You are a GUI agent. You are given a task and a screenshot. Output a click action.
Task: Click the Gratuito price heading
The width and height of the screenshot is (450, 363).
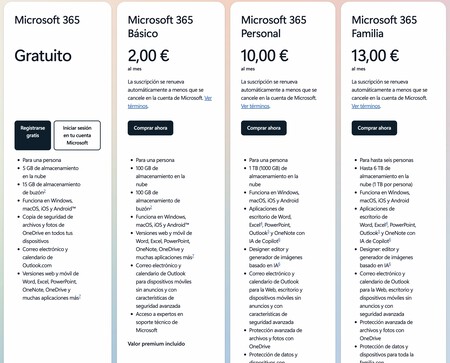click(43, 56)
